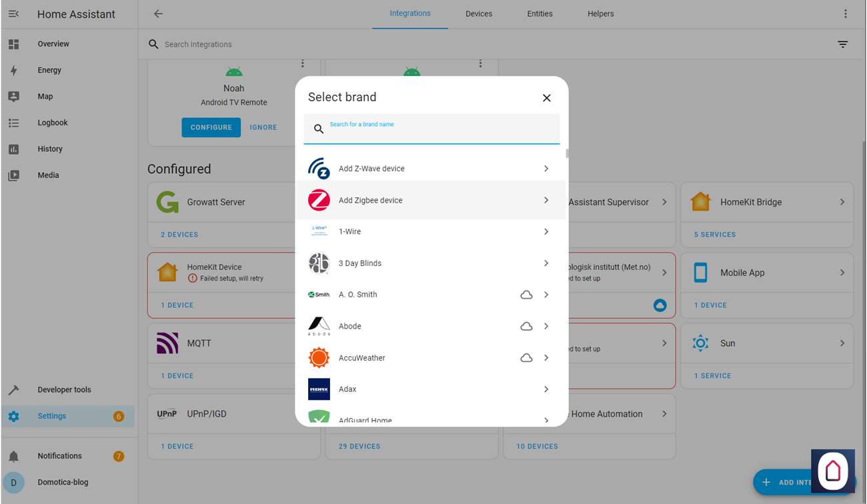Click the HomeKit Bridge house icon

(x=700, y=202)
